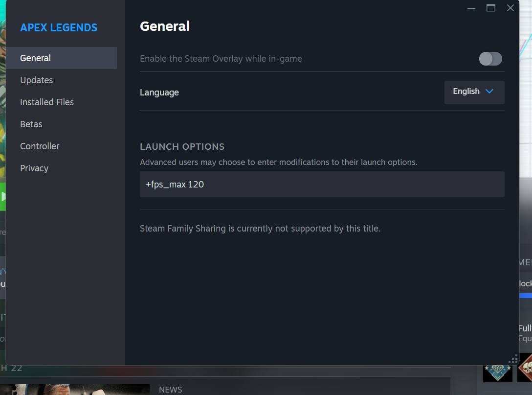532x395 pixels.
Task: Click the news thumbnail image in Steam library
Action: pyautogui.click(x=75, y=390)
